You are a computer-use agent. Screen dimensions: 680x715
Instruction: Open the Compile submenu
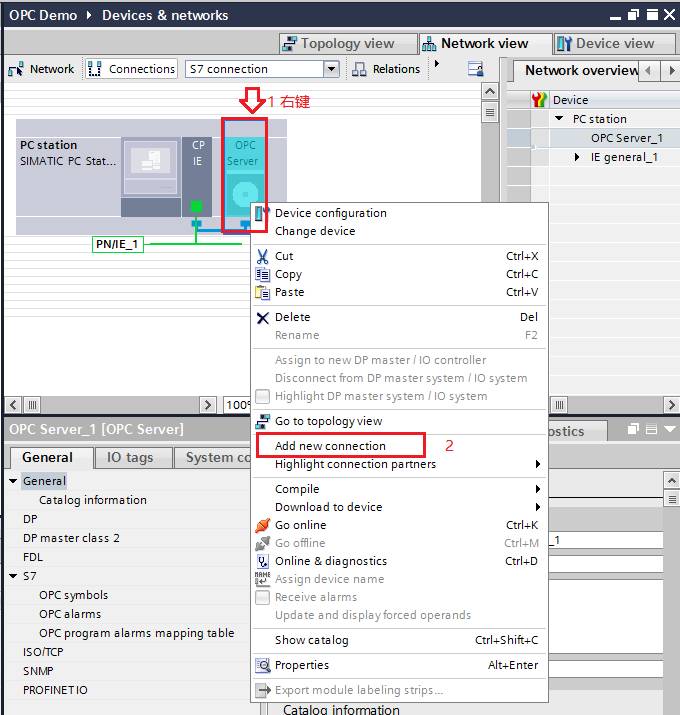click(400, 489)
